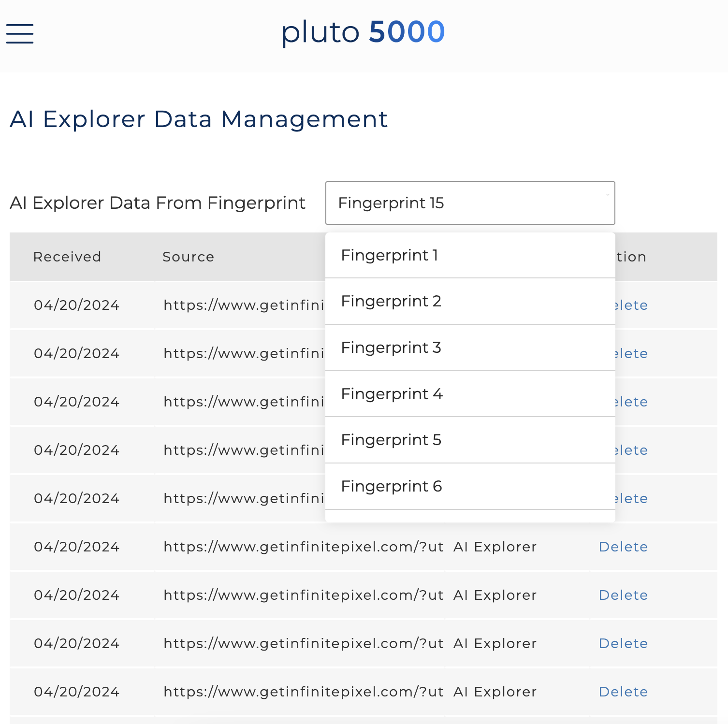
Task: Select Fingerprint 3 from the list
Action: (x=470, y=348)
